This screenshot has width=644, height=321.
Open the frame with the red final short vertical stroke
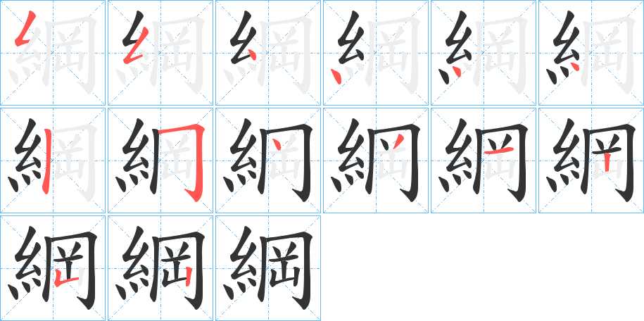click(x=160, y=268)
